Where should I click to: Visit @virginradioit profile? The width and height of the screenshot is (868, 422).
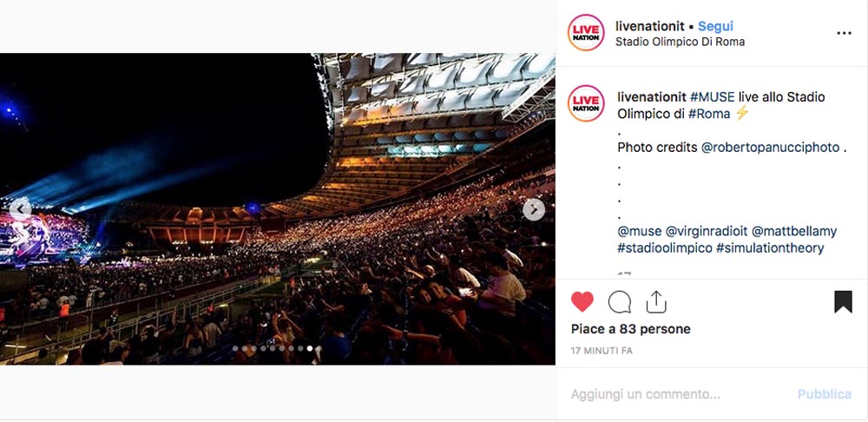coord(707,231)
